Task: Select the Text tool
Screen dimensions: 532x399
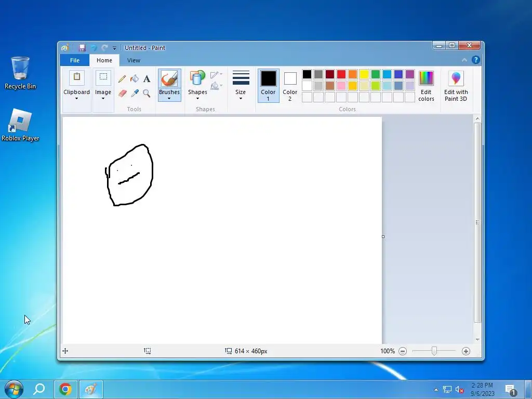Action: [x=147, y=79]
